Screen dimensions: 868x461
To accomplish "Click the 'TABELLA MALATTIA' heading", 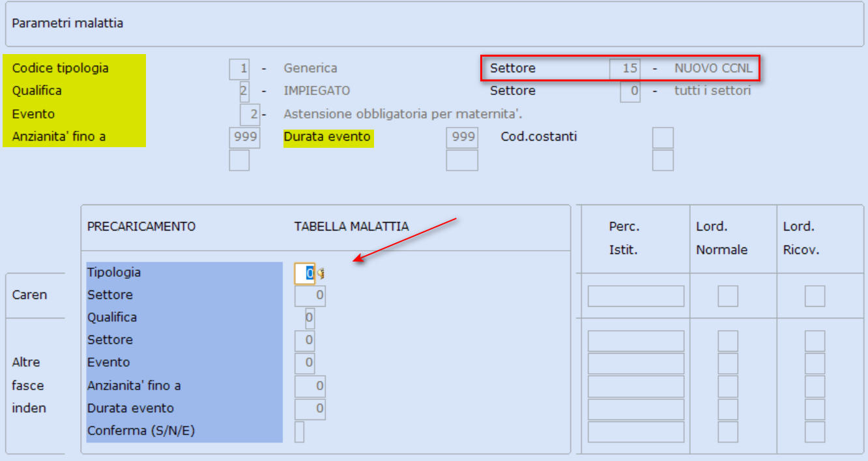I will (352, 227).
